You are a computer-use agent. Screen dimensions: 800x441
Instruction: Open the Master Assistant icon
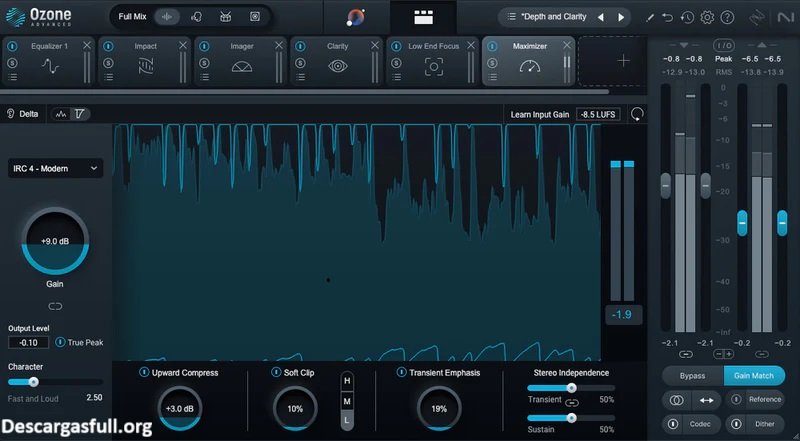tap(356, 17)
